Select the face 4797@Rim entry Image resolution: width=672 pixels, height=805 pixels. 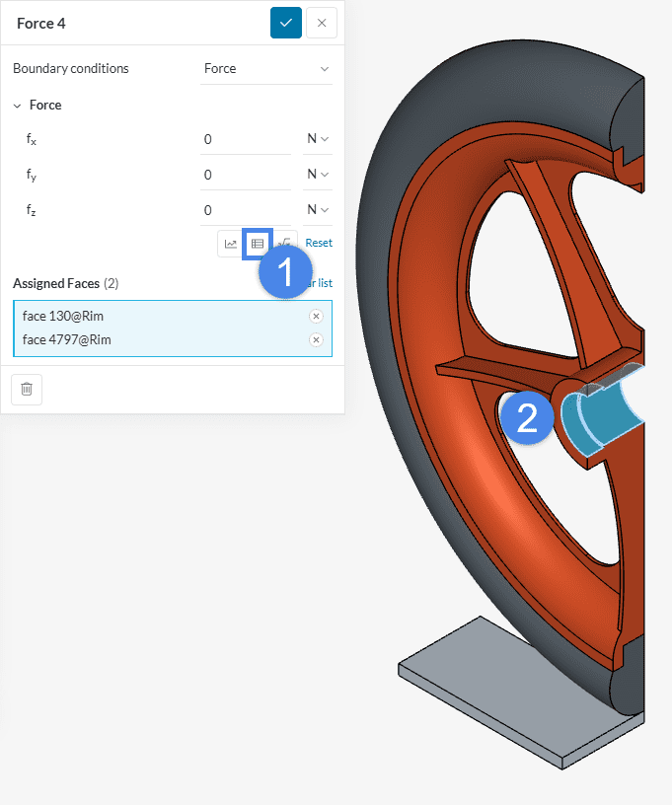point(67,339)
